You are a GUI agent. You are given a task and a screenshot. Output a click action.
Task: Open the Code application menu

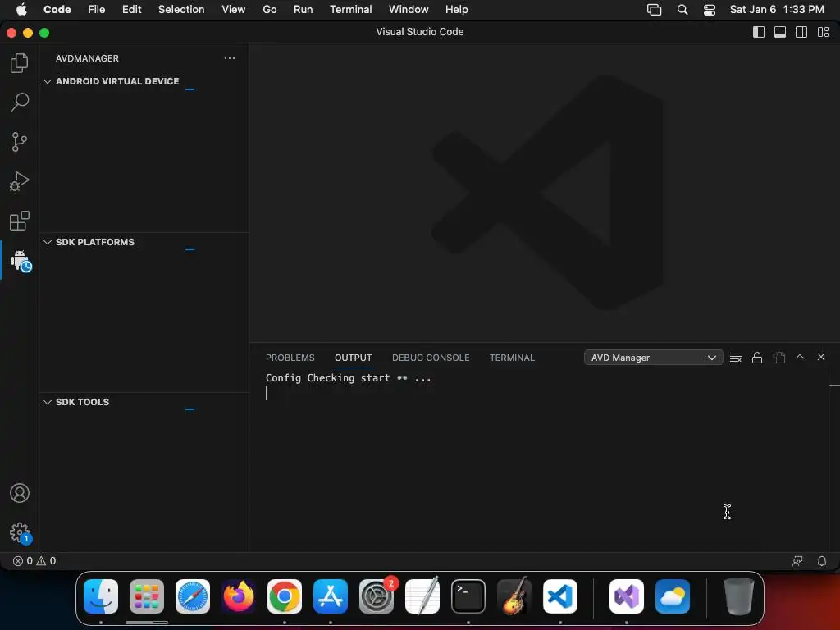(57, 9)
